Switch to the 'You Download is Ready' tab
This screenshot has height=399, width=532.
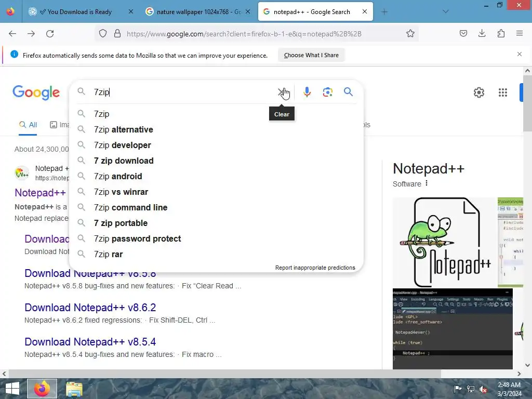pyautogui.click(x=79, y=12)
